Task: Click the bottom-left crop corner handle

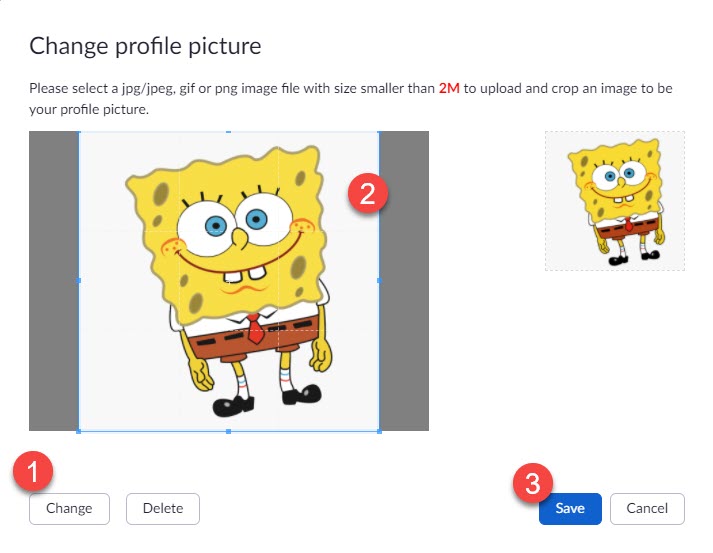Action: click(79, 431)
